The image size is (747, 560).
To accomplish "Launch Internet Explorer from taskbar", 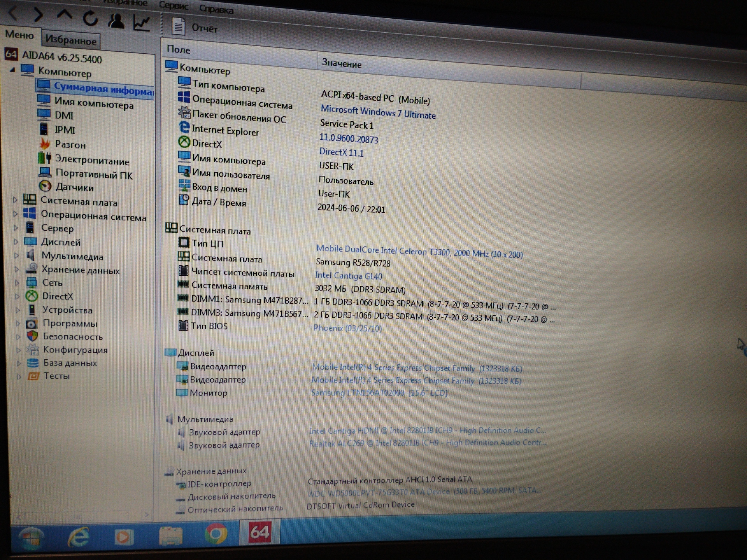I will pos(79,537).
